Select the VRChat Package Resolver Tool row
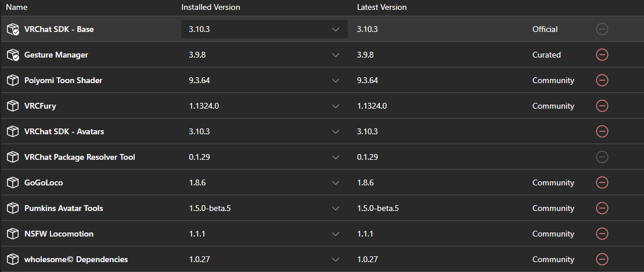 tap(322, 157)
